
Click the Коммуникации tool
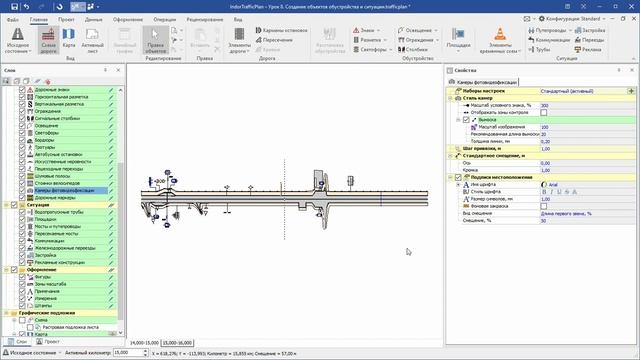click(x=549, y=40)
